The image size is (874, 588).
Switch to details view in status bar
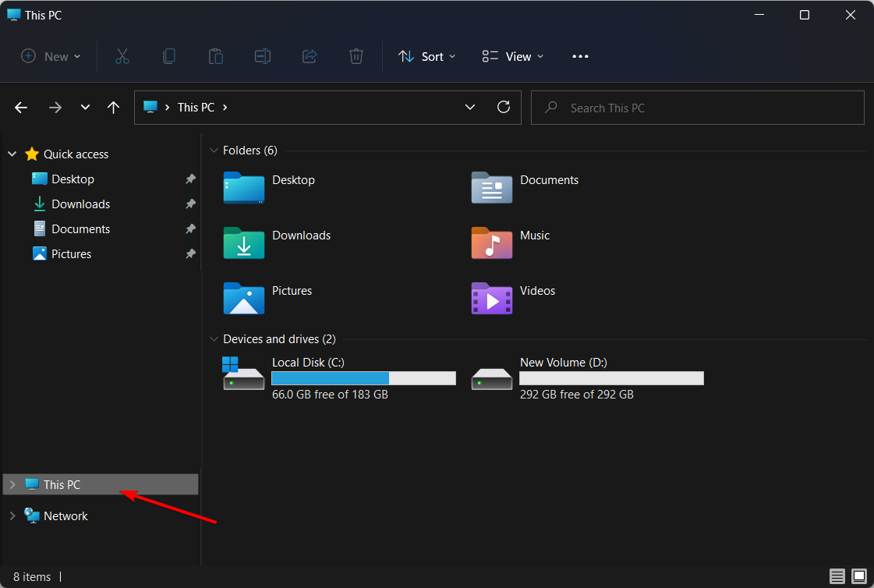click(x=837, y=576)
